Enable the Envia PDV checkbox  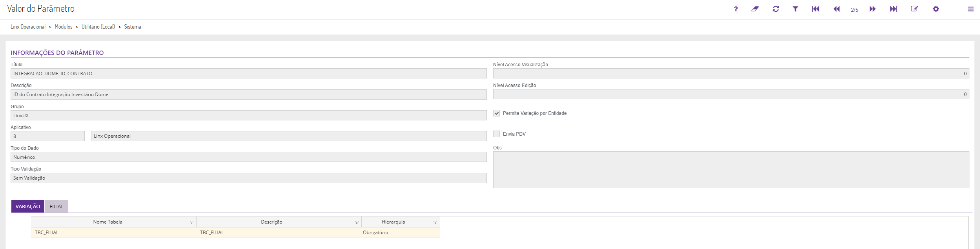coord(497,134)
